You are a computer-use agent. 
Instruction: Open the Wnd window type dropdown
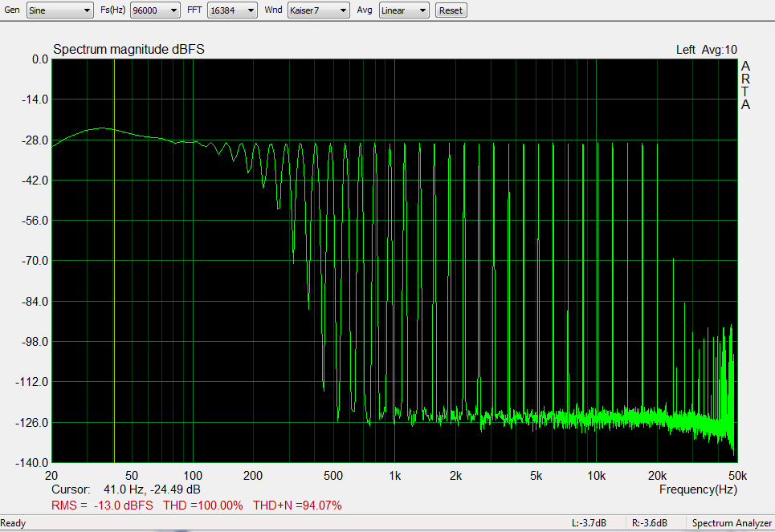point(318,10)
